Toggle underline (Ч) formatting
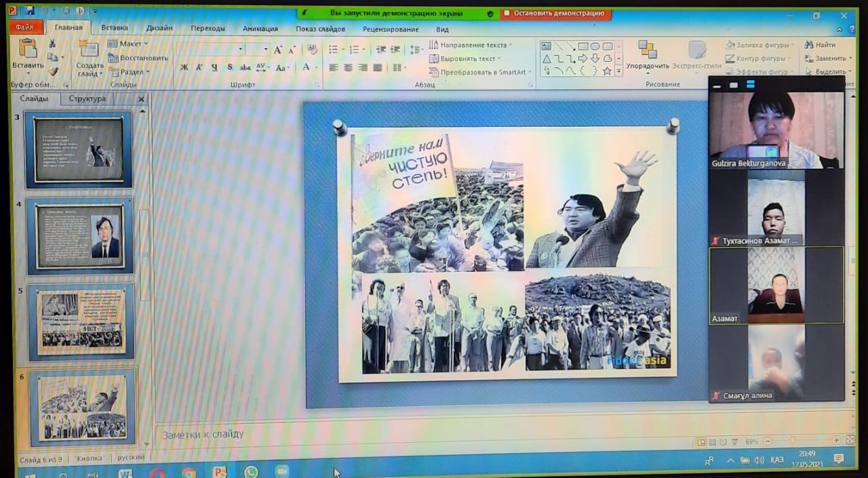 click(x=214, y=67)
